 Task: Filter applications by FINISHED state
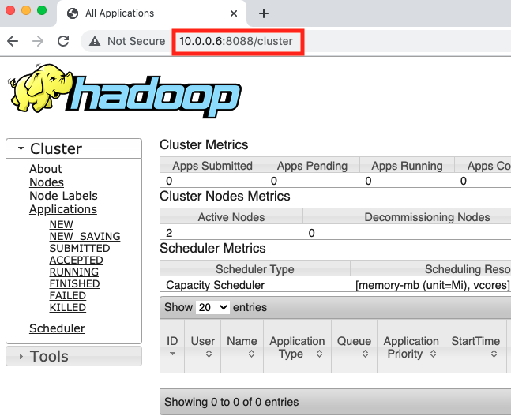click(74, 283)
